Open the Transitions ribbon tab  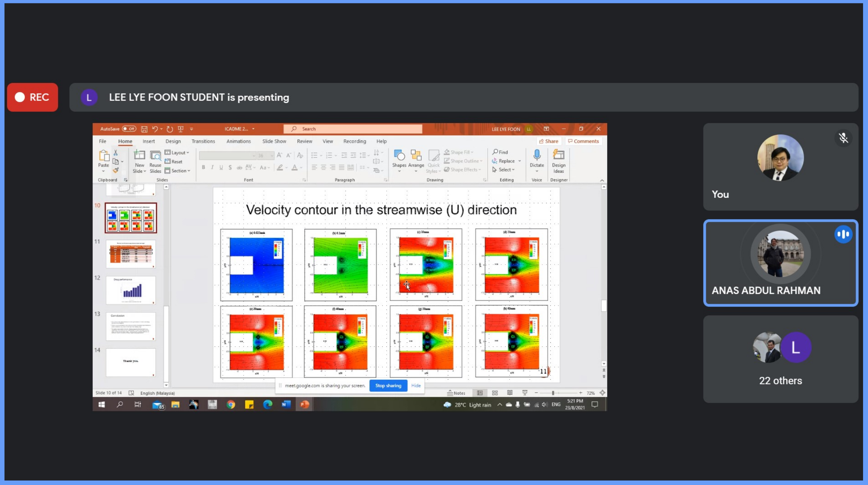203,141
